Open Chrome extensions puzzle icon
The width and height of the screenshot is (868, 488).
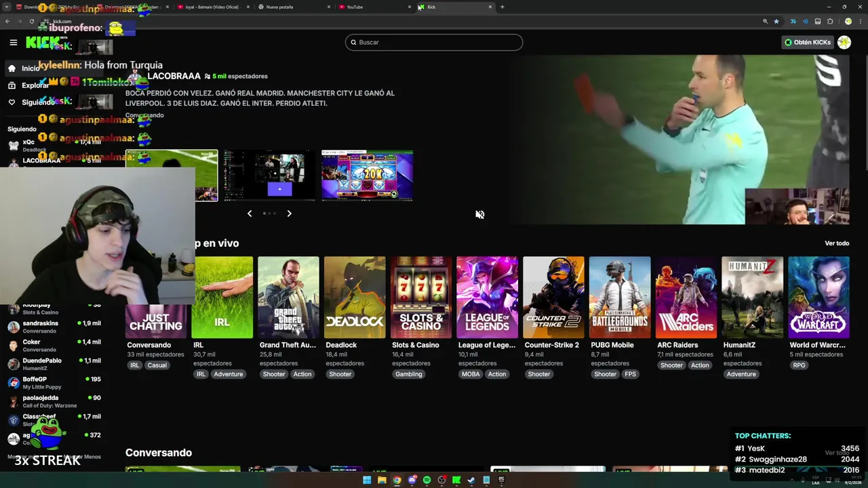pos(830,21)
